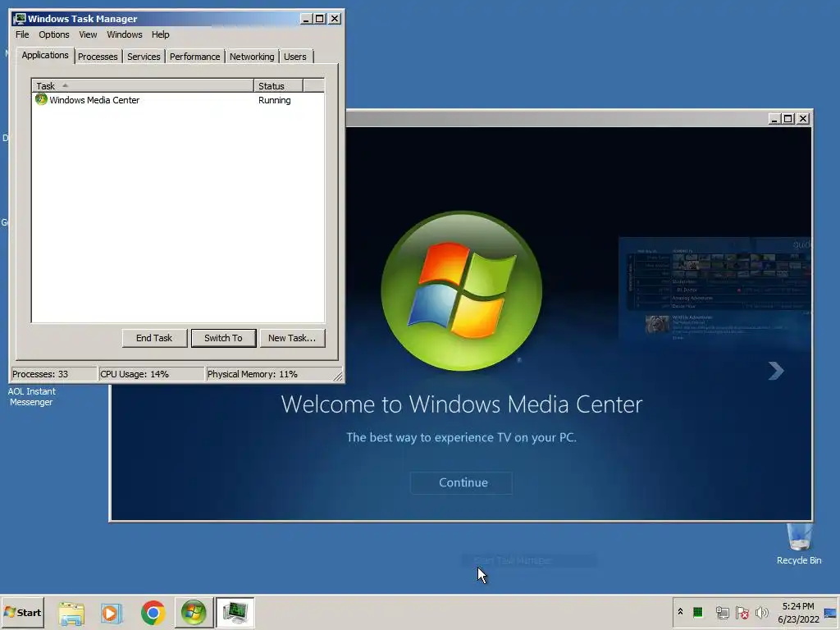Click the Task Manager title bar icon
The height and width of the screenshot is (630, 840).
tap(21, 19)
